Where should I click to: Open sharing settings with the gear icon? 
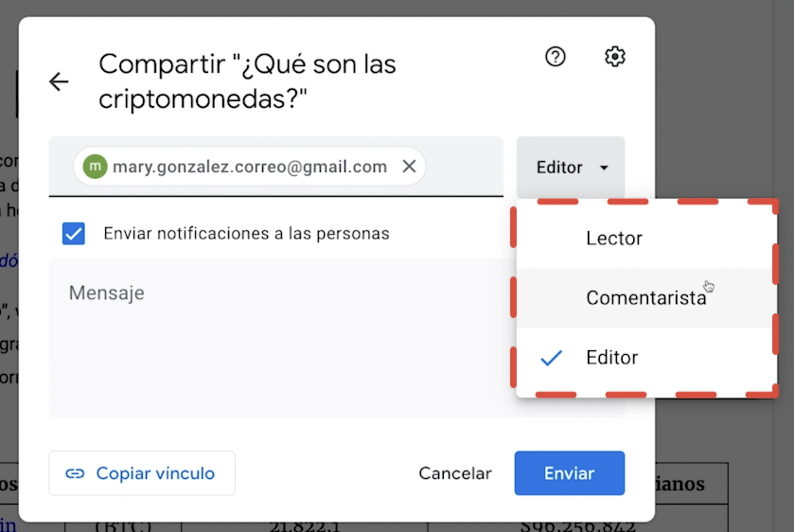(614, 56)
